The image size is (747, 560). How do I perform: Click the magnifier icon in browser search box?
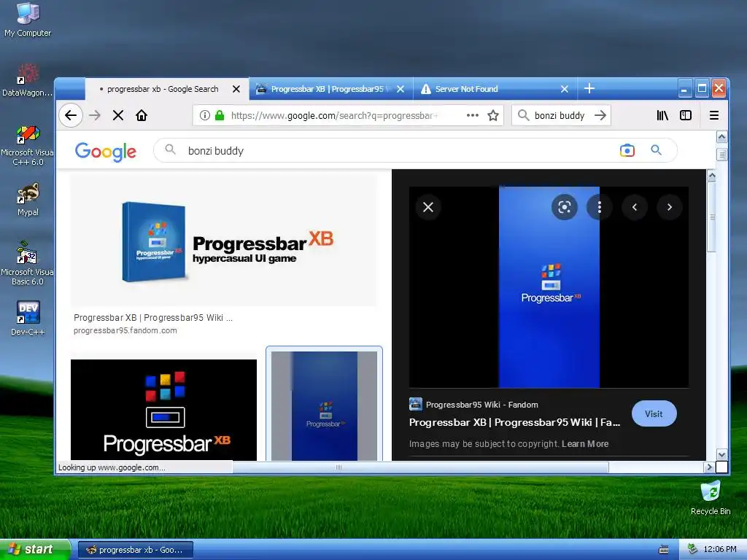pyautogui.click(x=524, y=115)
